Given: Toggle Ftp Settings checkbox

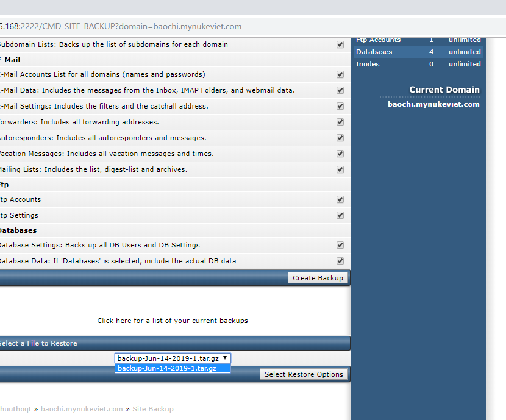Looking at the screenshot, I should point(340,215).
